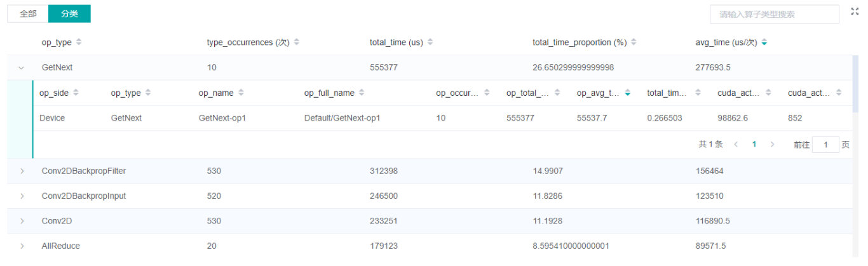The width and height of the screenshot is (868, 266).
Task: Expand the Conv2DBackpropFilter row
Action: [22, 171]
